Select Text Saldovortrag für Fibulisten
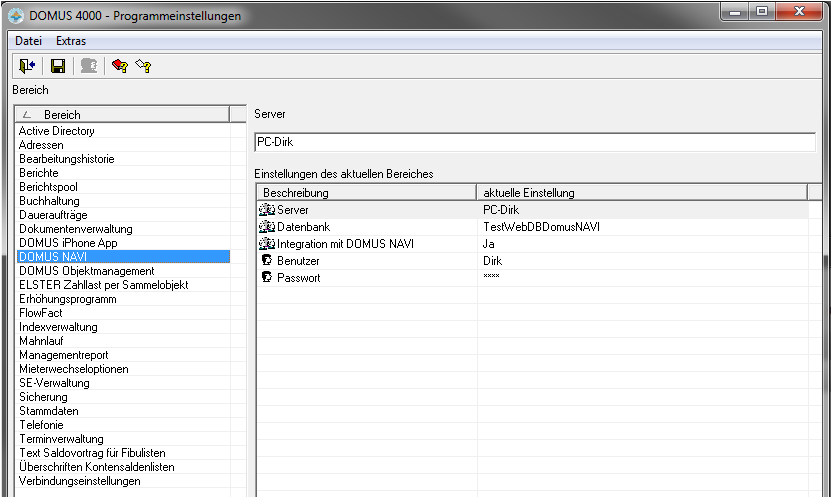This screenshot has height=498, width=832. pyautogui.click(x=124, y=453)
